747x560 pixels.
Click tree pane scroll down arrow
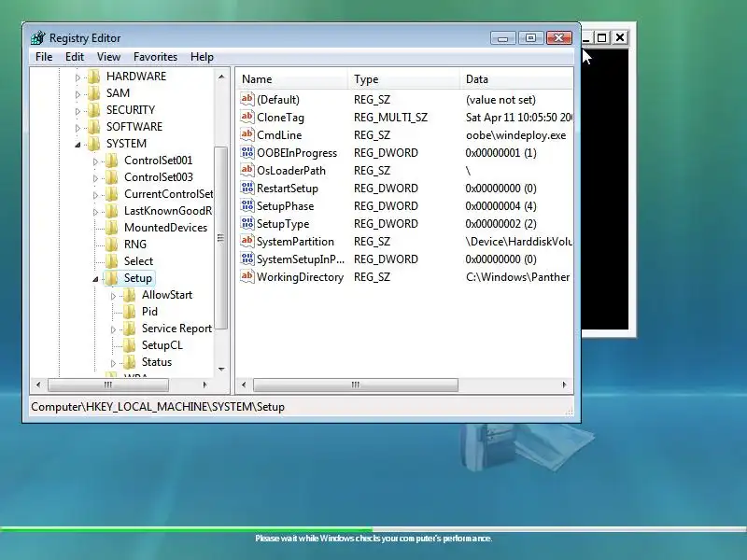(221, 369)
